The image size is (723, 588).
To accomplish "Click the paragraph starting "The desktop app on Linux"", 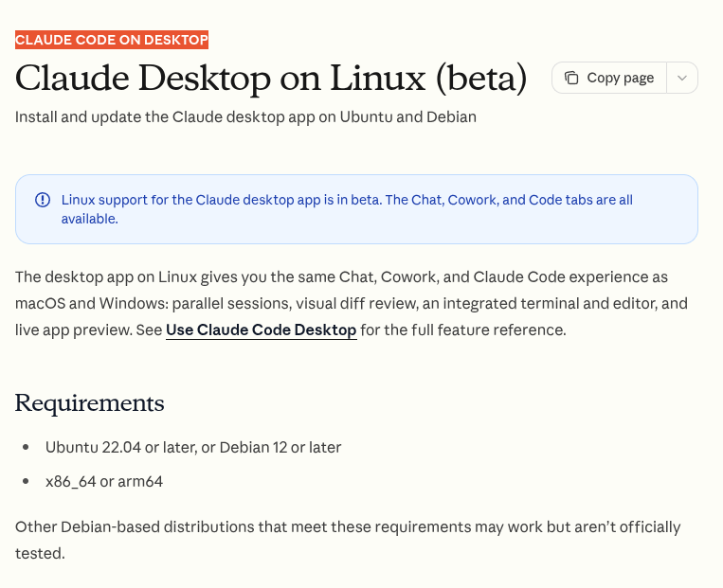I will pyautogui.click(x=352, y=303).
